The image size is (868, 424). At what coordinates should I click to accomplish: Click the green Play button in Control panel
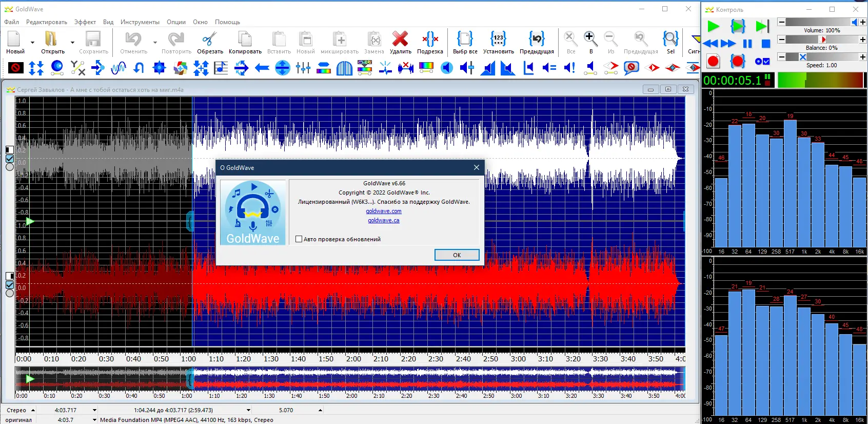[x=713, y=27]
